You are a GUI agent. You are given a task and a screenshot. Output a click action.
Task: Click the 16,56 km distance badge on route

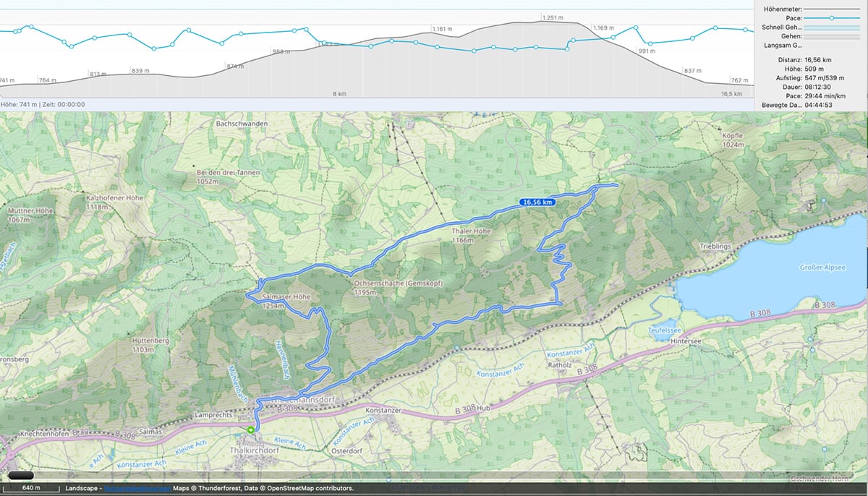pyautogui.click(x=538, y=202)
